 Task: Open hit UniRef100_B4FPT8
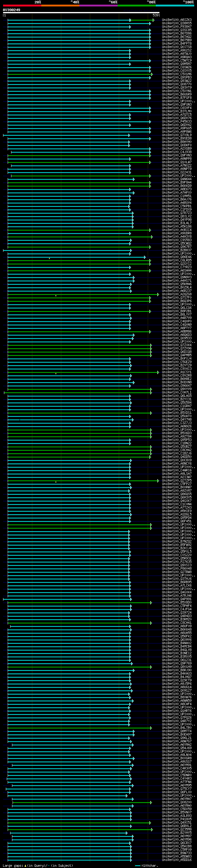pos(177,43)
